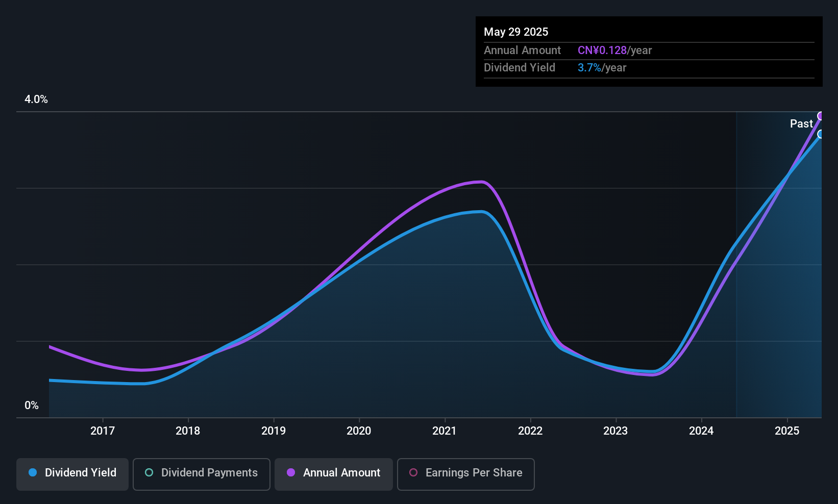Click the 2017 label on the x-axis

click(103, 431)
